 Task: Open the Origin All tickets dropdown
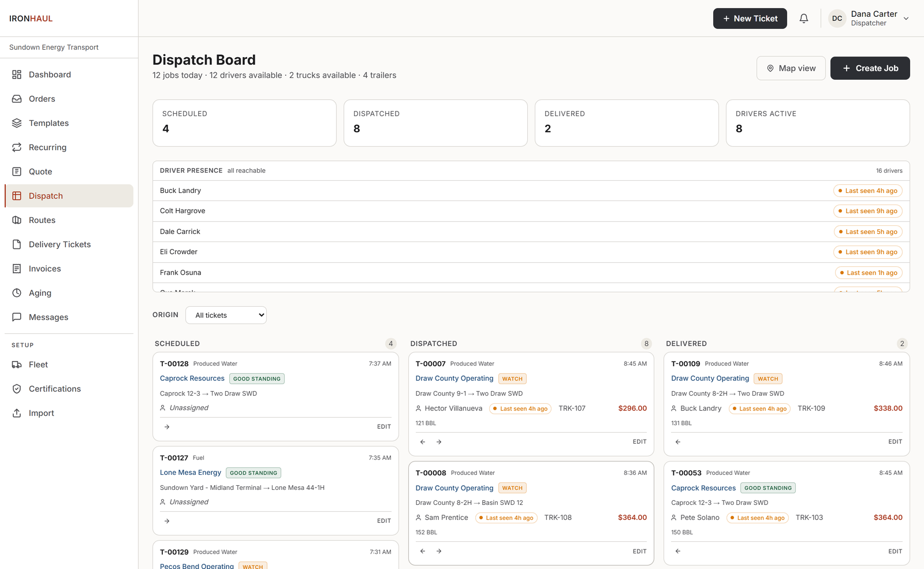(226, 315)
